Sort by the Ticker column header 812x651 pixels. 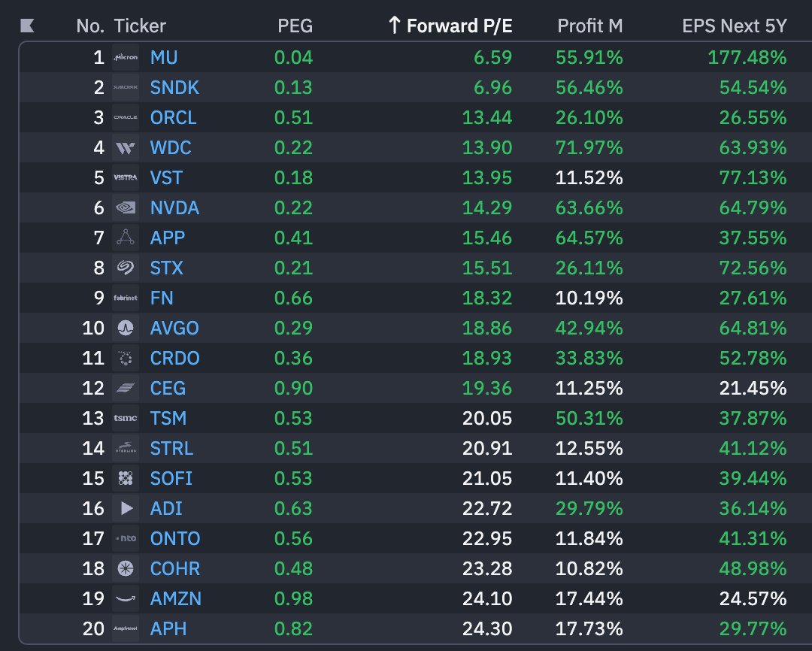140,26
